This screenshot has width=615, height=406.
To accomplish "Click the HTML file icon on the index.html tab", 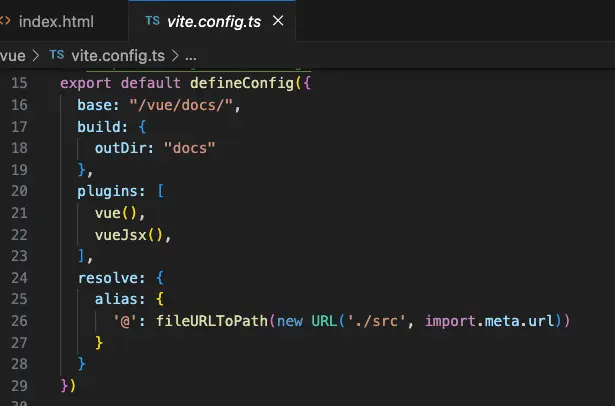I will (5, 20).
